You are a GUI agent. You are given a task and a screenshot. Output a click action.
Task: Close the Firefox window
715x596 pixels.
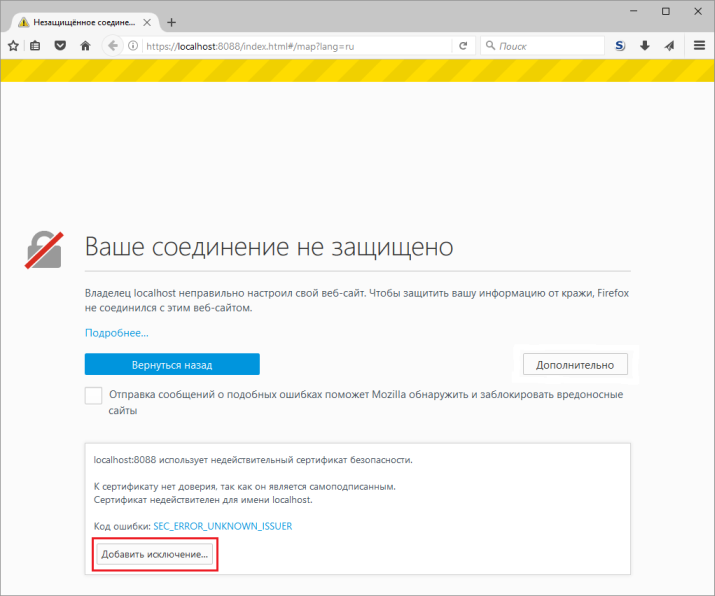click(x=698, y=11)
